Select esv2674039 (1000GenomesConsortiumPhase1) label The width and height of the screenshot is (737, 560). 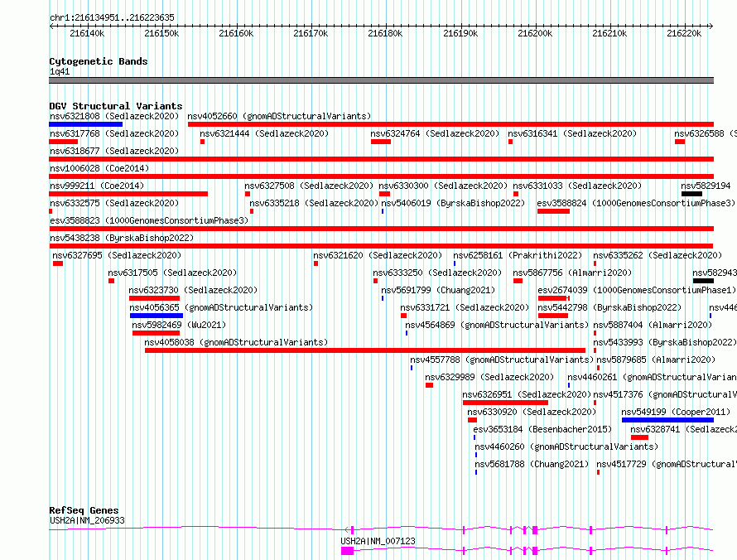tap(637, 290)
